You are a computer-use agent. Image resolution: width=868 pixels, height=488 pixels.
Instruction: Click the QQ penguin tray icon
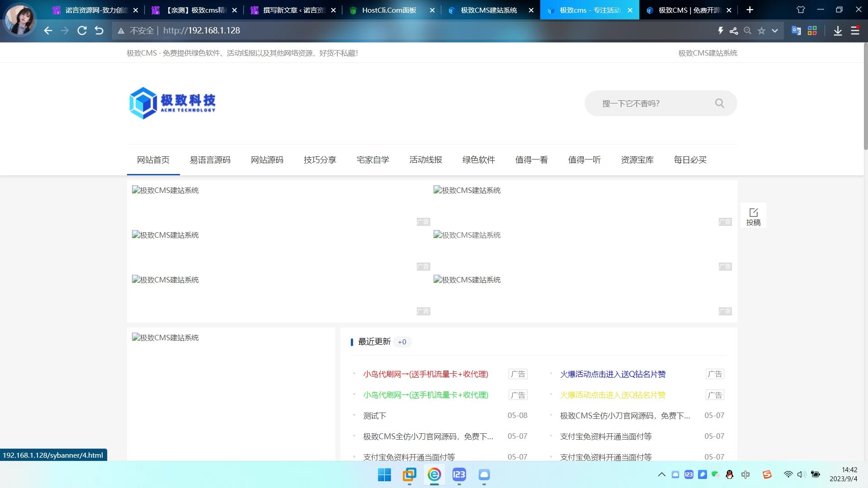(x=729, y=474)
